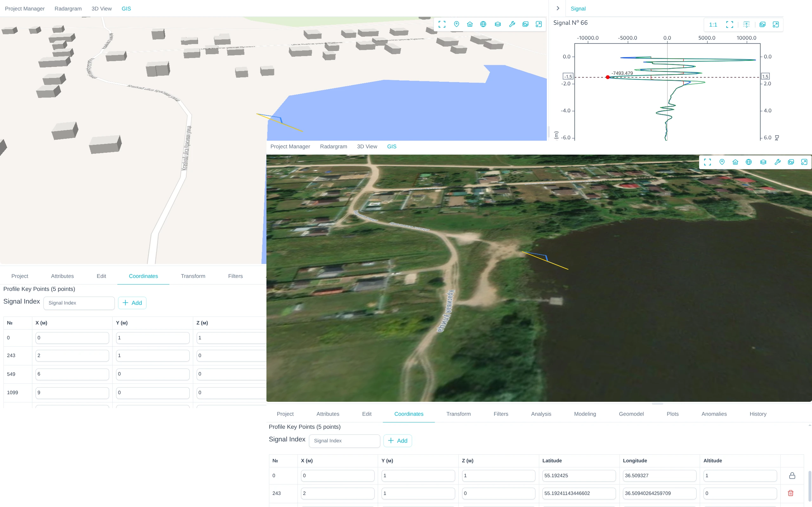The width and height of the screenshot is (812, 507).
Task: Open the wrench settings tool on the map toolbar
Action: tap(512, 24)
